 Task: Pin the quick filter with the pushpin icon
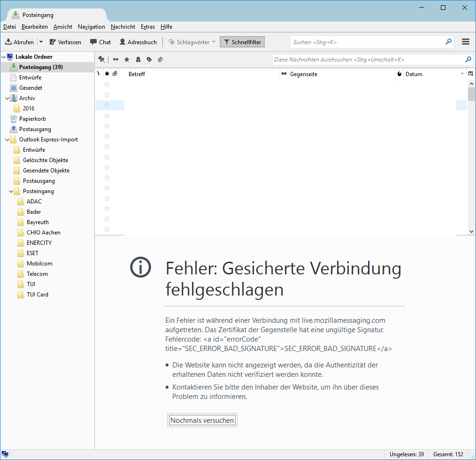(x=101, y=60)
